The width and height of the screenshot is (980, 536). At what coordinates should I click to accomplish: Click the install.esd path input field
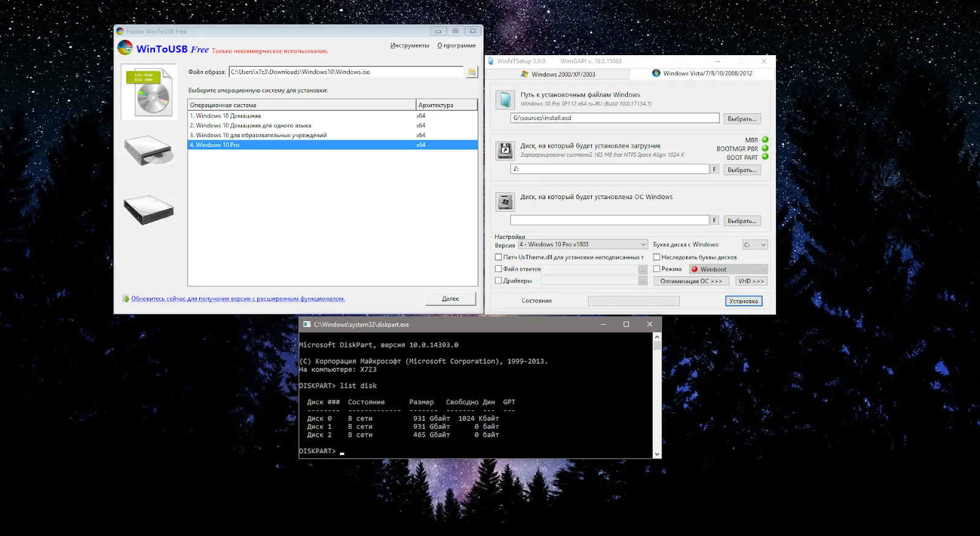point(615,118)
